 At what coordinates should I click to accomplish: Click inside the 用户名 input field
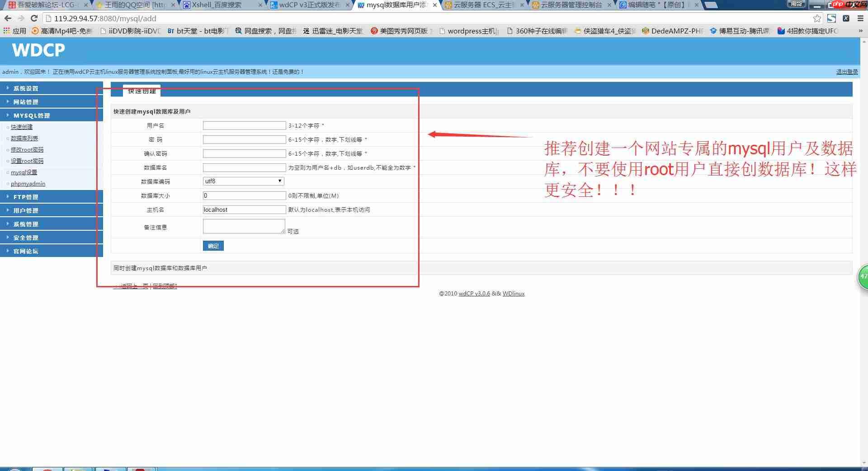coord(244,125)
